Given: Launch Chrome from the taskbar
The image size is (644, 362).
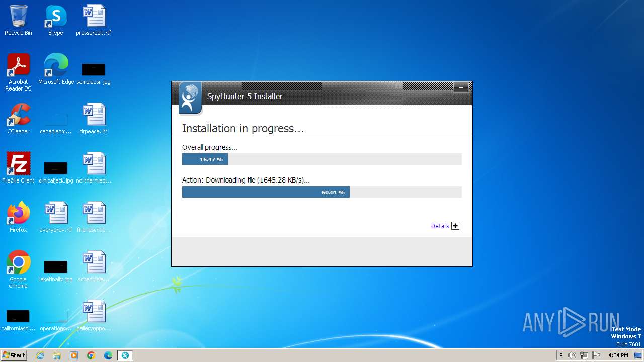Looking at the screenshot, I should click(91, 355).
